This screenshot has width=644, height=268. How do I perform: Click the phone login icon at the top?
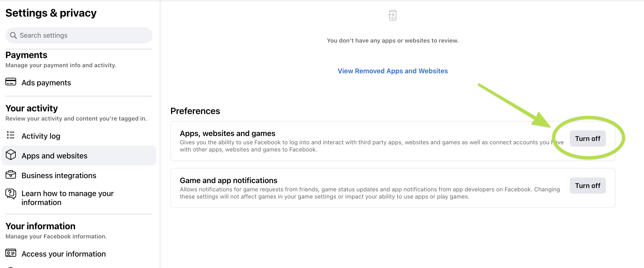[392, 15]
